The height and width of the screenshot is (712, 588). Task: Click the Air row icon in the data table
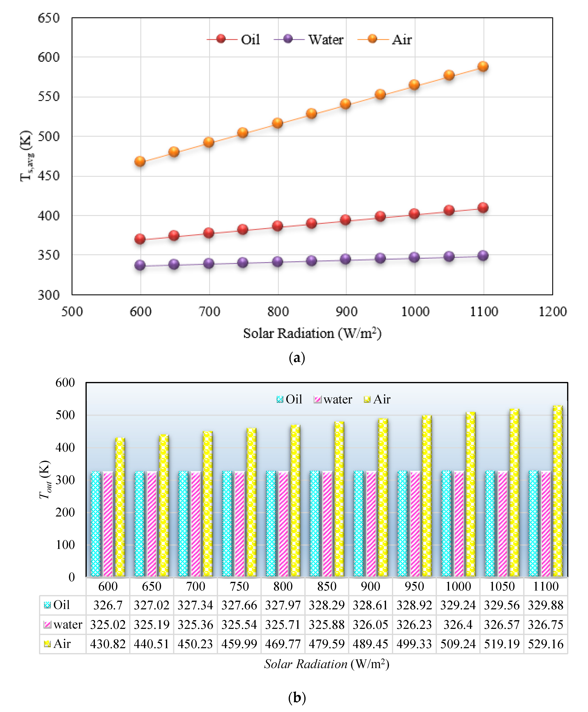47,644
